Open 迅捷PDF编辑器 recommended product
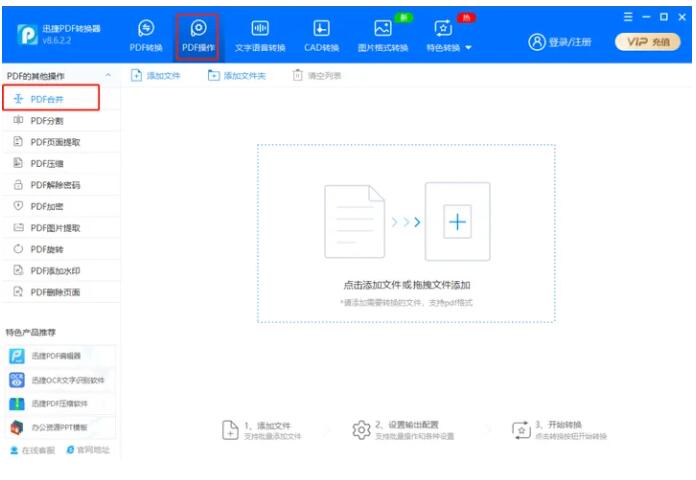The image size is (696, 480). click(x=61, y=356)
